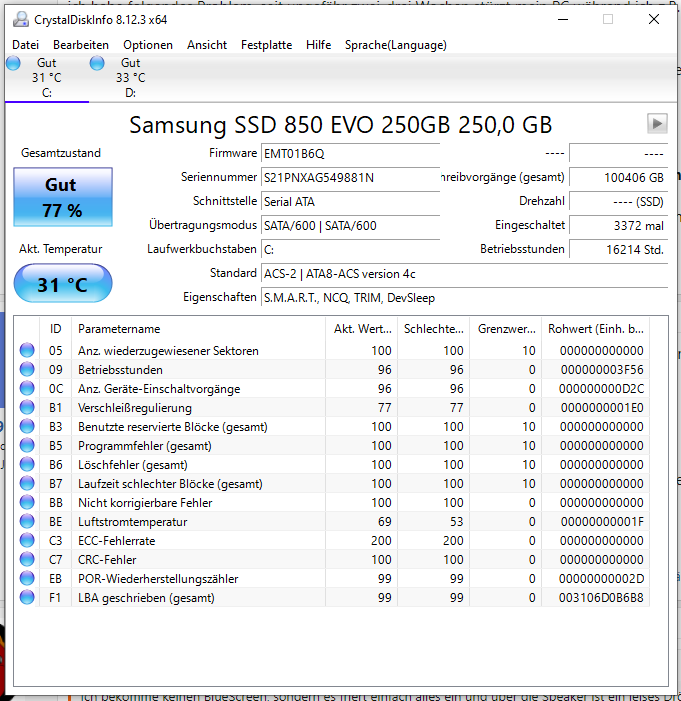681x701 pixels.
Task: Click status orb of row B6 Löschfehler
Action: pos(27,464)
